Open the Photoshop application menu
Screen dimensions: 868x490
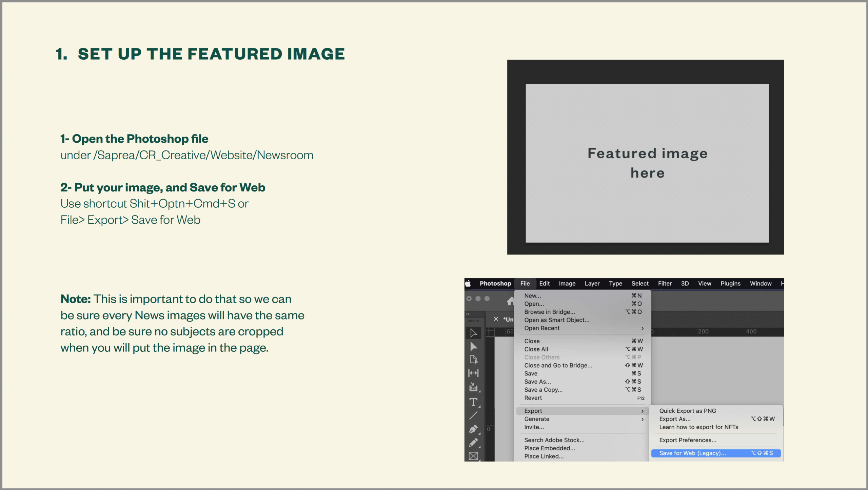(495, 283)
